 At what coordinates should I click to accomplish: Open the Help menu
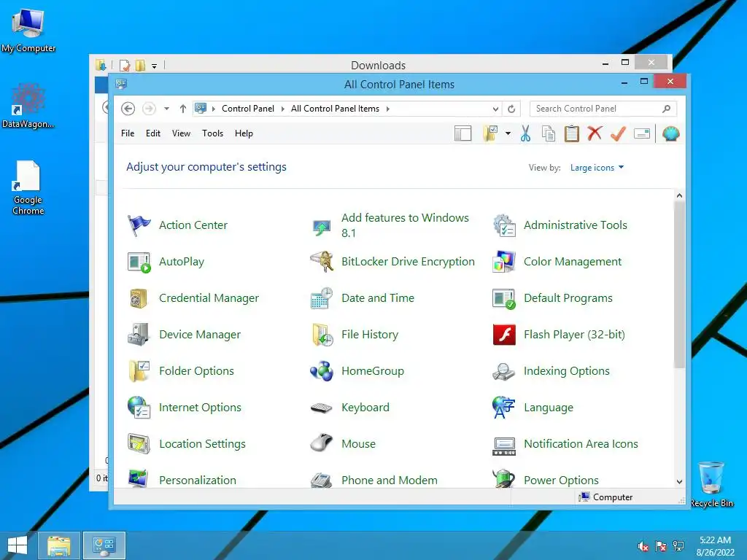[x=244, y=133]
